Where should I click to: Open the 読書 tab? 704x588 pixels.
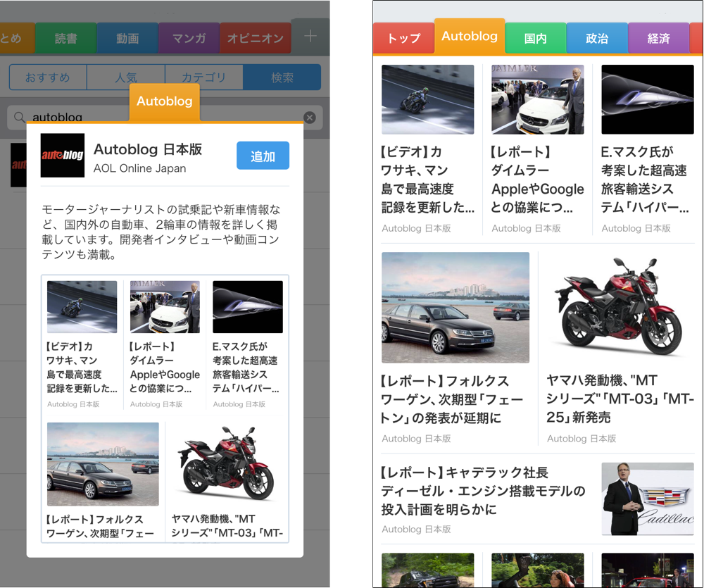[66, 38]
